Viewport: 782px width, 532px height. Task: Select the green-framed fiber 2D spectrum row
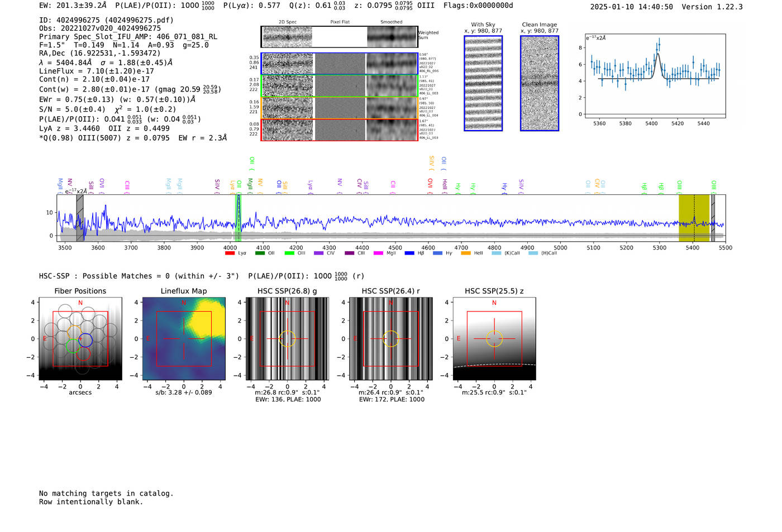point(340,86)
